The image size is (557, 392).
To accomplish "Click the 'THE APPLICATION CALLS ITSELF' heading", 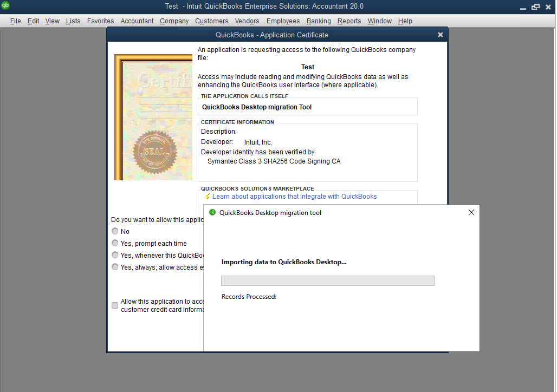I will (244, 96).
